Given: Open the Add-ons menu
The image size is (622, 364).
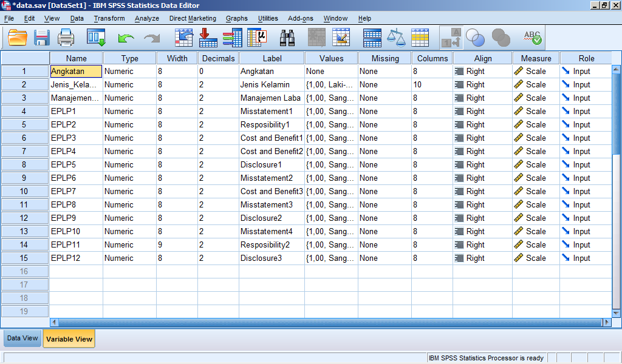Looking at the screenshot, I should (x=300, y=18).
